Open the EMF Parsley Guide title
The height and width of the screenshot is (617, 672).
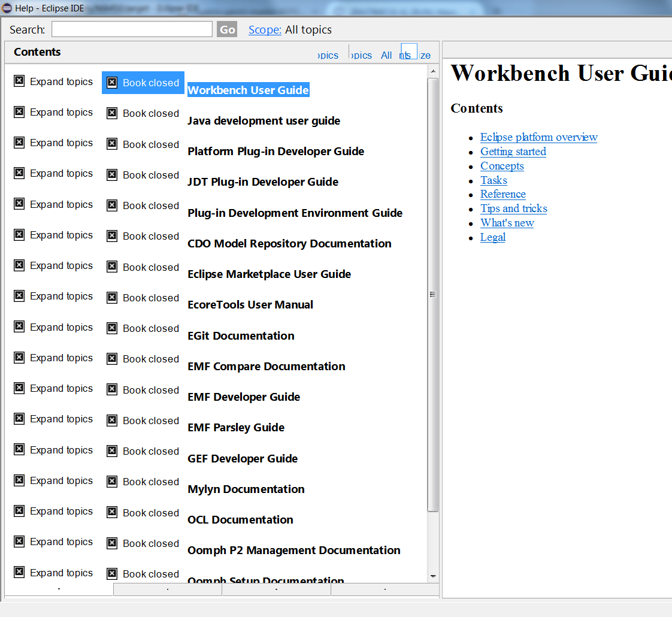(236, 428)
